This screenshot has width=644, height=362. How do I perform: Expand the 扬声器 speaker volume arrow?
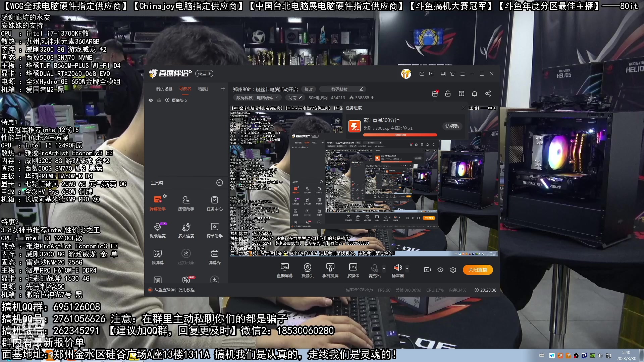point(407,268)
